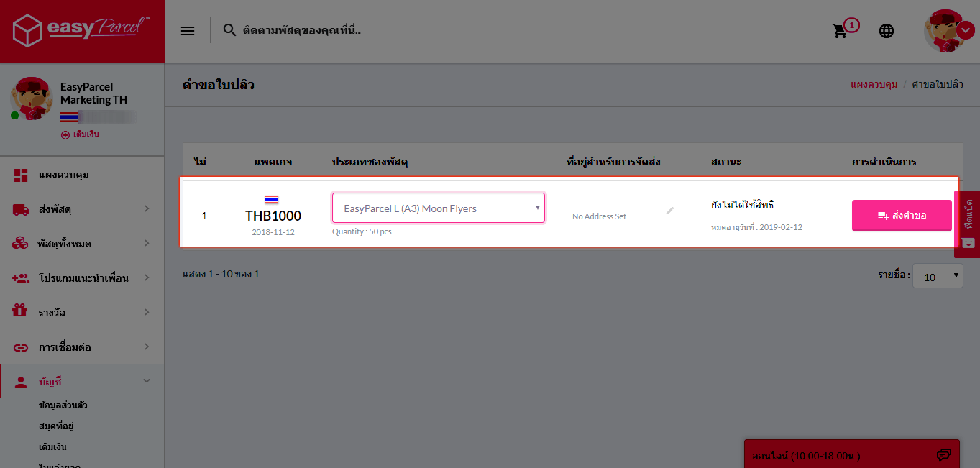Click the link integration icon

click(21, 347)
